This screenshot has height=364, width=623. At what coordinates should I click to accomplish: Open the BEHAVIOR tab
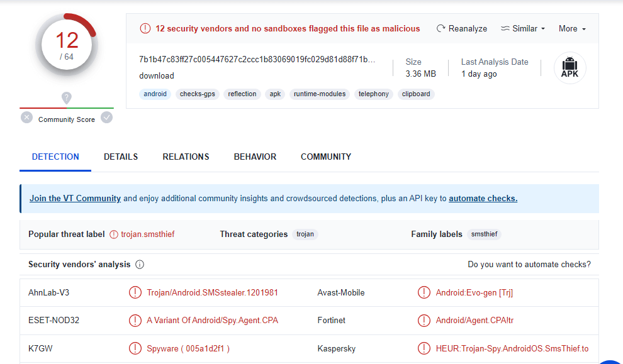coord(255,157)
